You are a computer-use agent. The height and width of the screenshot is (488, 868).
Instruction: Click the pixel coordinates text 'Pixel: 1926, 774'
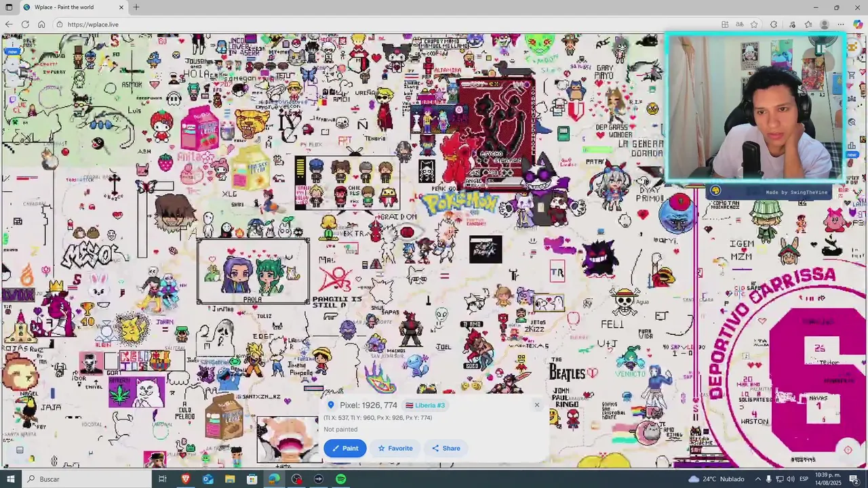point(368,405)
